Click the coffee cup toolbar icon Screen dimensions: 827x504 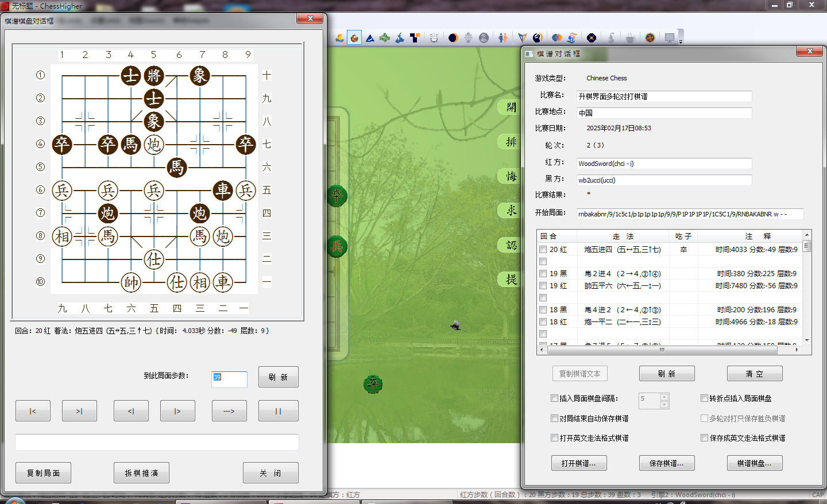coord(630,38)
